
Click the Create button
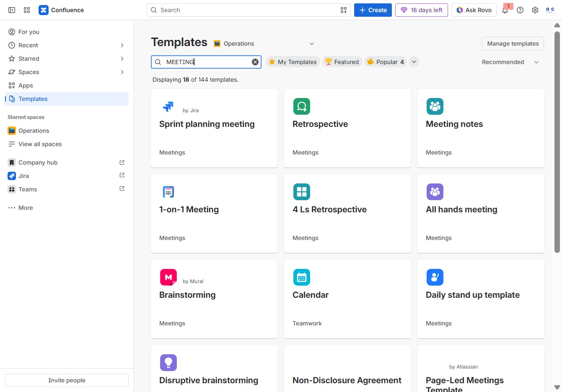coord(373,10)
